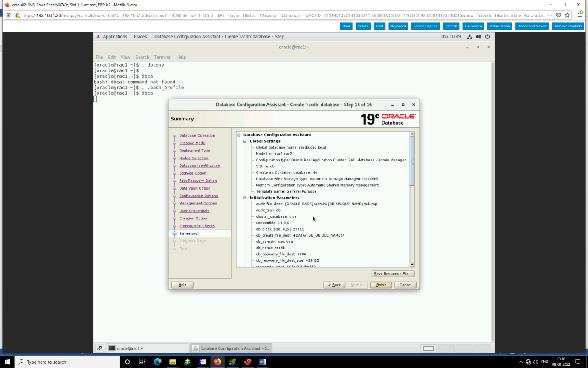This screenshot has width=588, height=368.
Task: Click the summary scrollbar down arrow
Action: (412, 265)
